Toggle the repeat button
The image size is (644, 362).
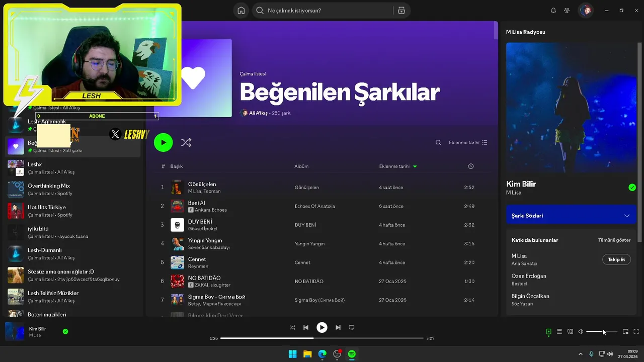coord(352,327)
